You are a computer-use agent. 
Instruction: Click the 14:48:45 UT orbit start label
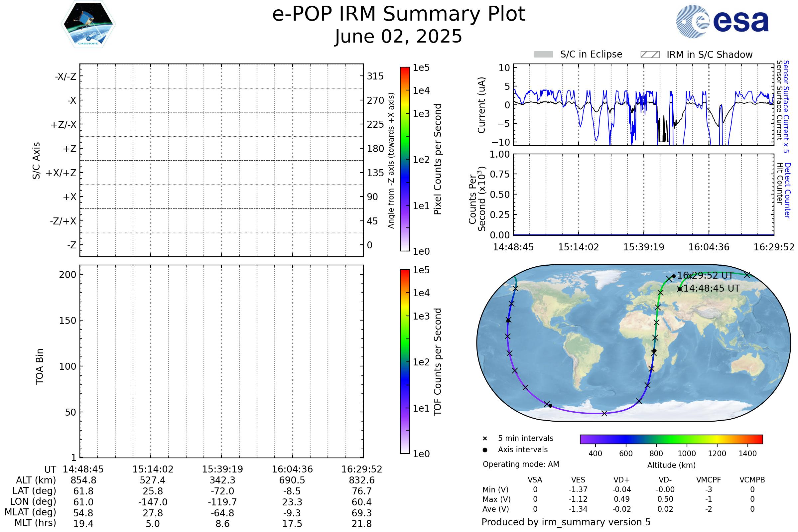(712, 288)
